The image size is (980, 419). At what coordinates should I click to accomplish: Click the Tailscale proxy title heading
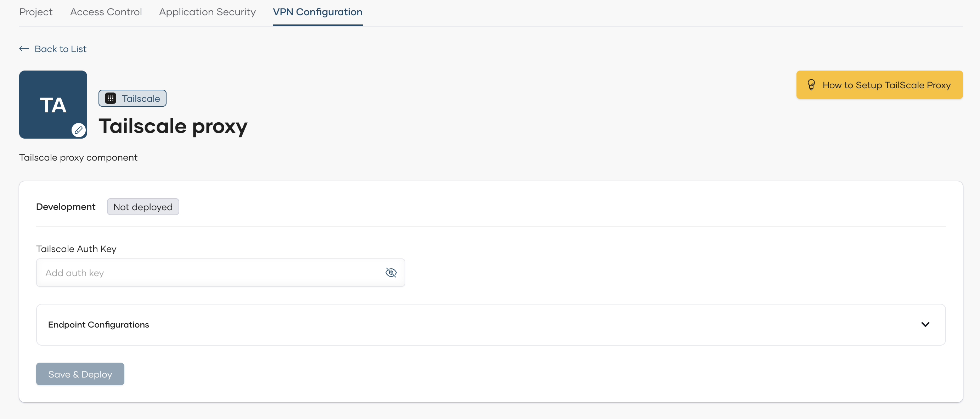click(173, 126)
